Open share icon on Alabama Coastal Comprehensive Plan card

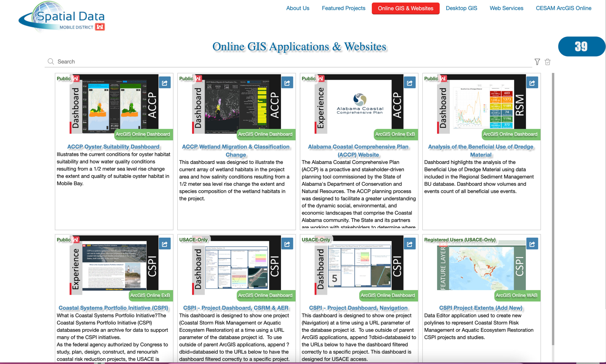(x=410, y=83)
